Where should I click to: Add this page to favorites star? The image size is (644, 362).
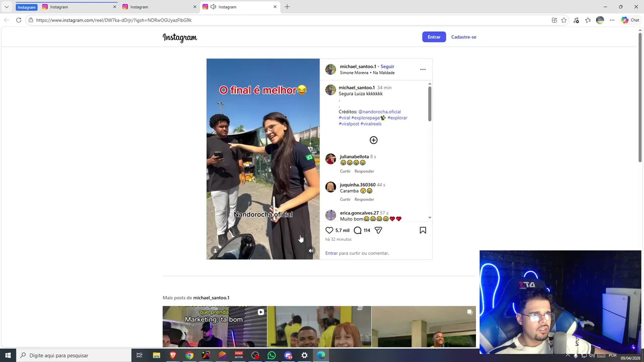pyautogui.click(x=564, y=20)
